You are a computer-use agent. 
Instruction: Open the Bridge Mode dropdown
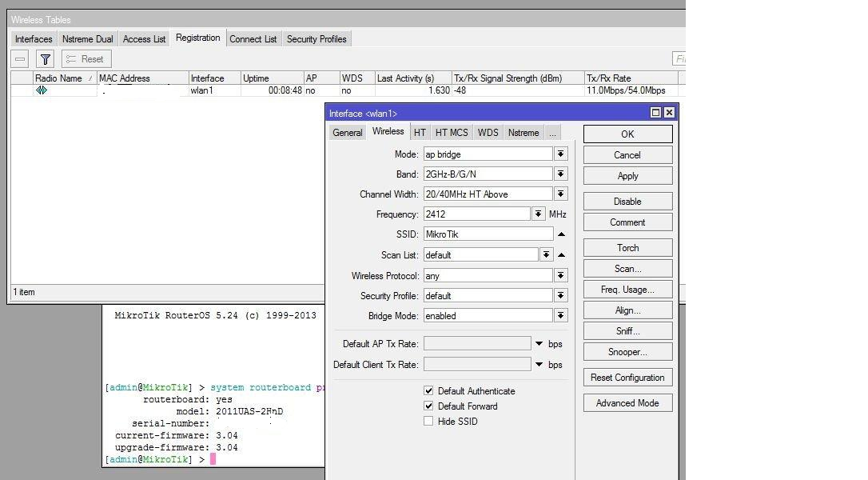tap(561, 315)
